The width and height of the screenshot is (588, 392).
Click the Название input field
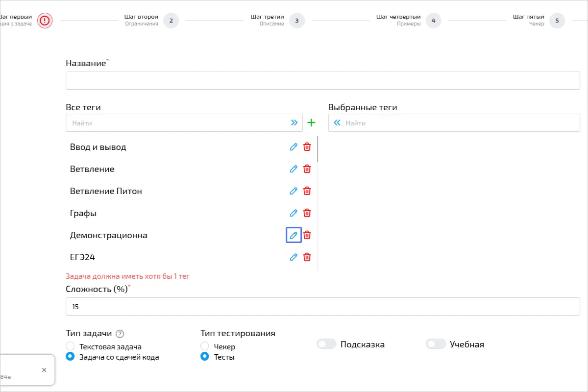pos(322,81)
